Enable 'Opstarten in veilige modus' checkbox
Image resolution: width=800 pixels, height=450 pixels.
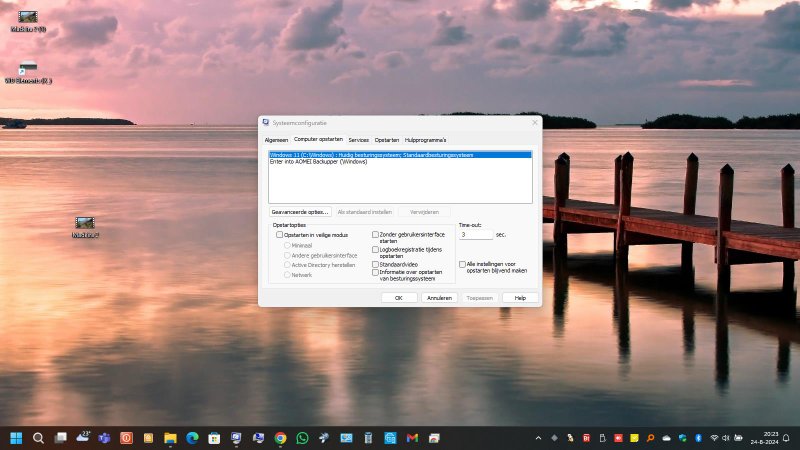point(280,235)
